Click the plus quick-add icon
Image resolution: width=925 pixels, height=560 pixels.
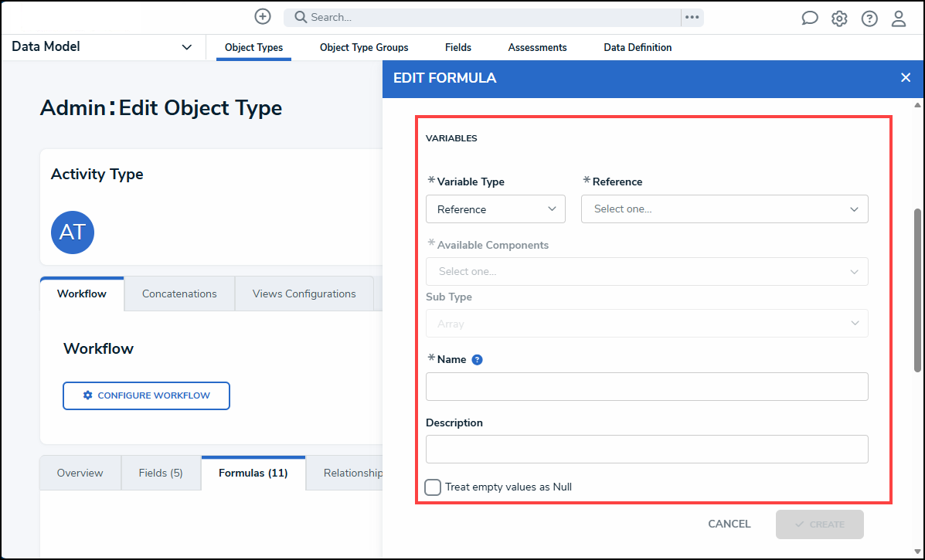click(x=263, y=17)
